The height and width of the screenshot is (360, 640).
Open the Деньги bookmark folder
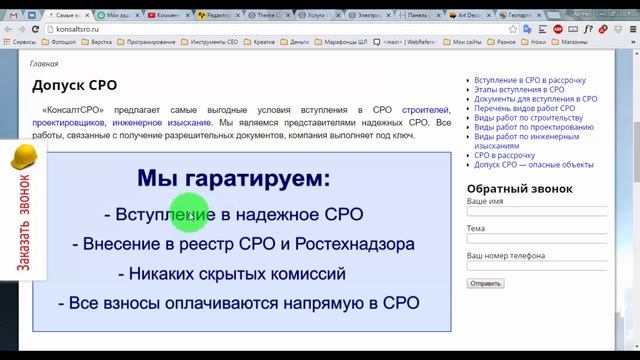295,42
